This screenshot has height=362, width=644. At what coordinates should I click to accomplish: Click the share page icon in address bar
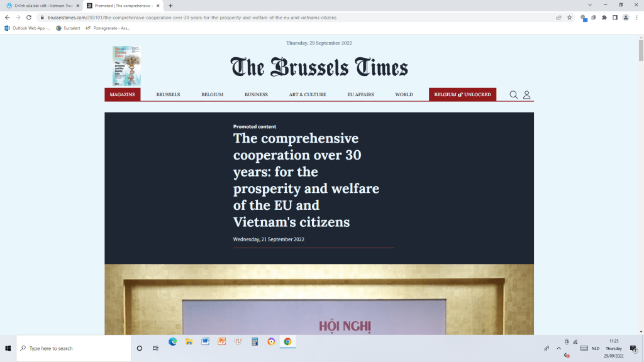tap(558, 18)
